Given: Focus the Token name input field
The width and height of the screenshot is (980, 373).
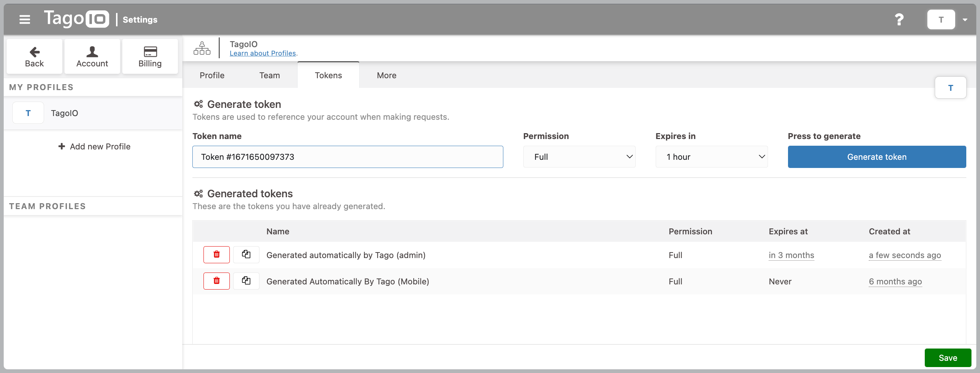Looking at the screenshot, I should click(348, 157).
